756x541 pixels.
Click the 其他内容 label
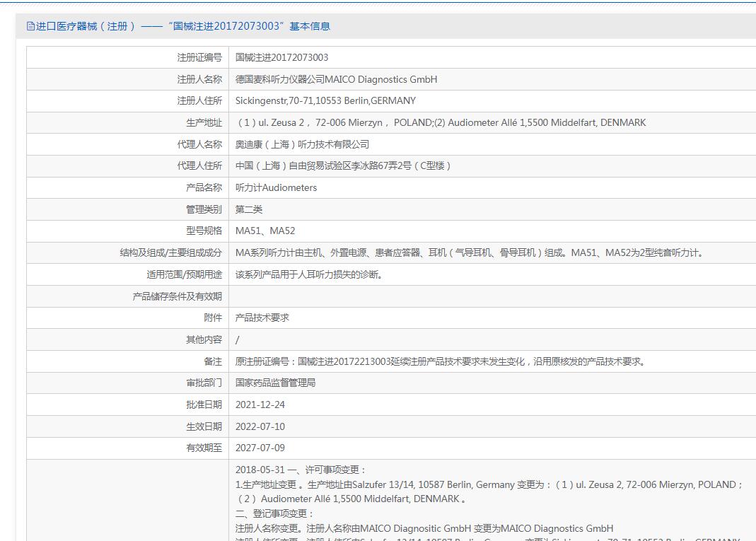[x=204, y=339]
